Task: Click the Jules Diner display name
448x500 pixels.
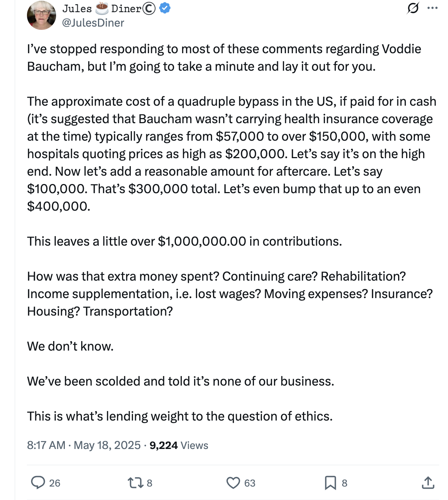Action: pyautogui.click(x=109, y=8)
